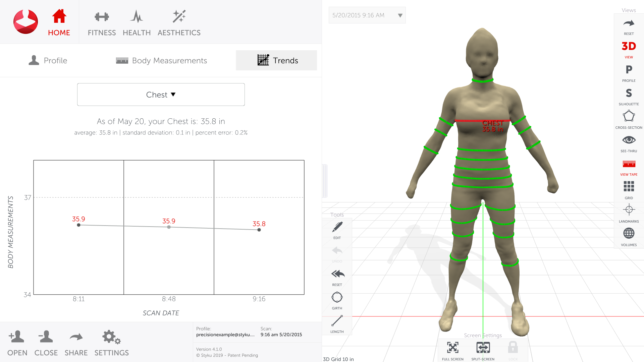
Task: Enter Full Screen mode
Action: pos(452,348)
